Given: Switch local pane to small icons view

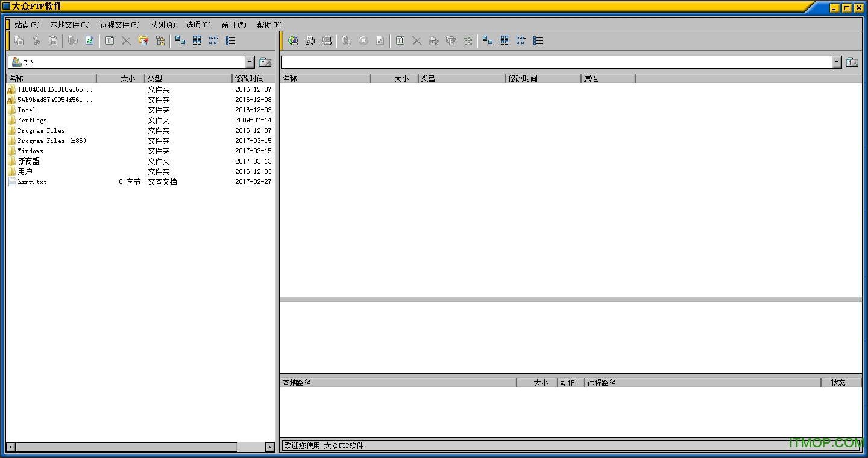Looking at the screenshot, I should [197, 40].
